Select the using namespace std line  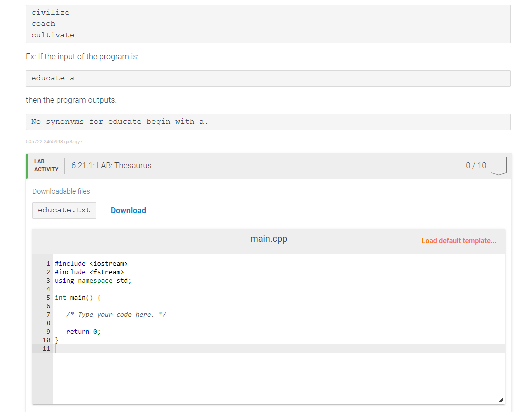click(x=93, y=280)
